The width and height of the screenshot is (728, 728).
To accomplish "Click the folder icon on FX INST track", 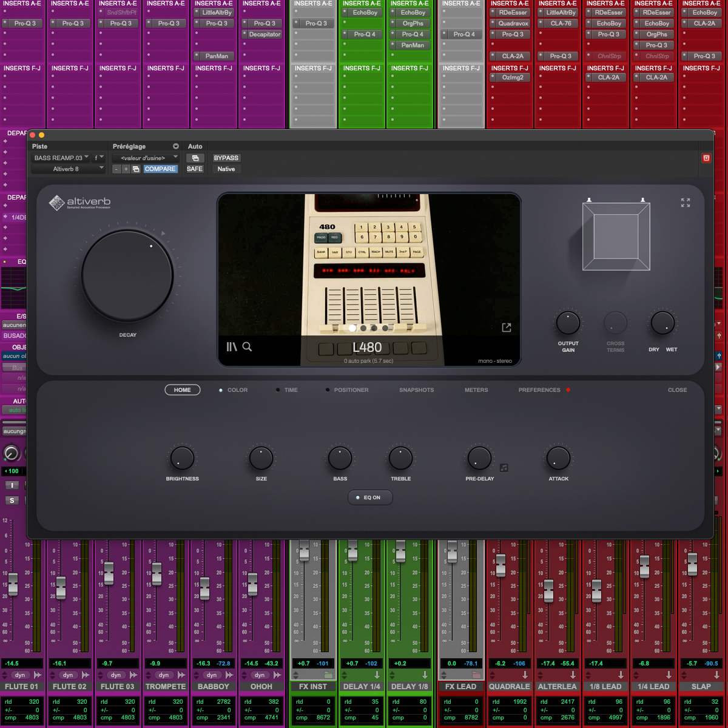I will 328,675.
